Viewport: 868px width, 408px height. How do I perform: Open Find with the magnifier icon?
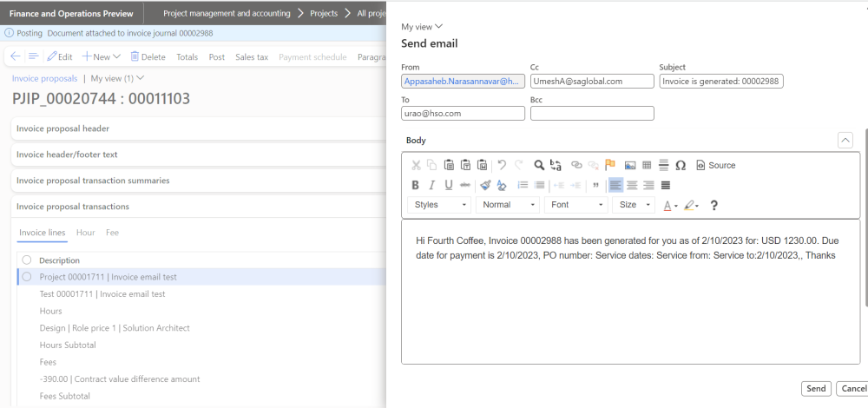[539, 165]
